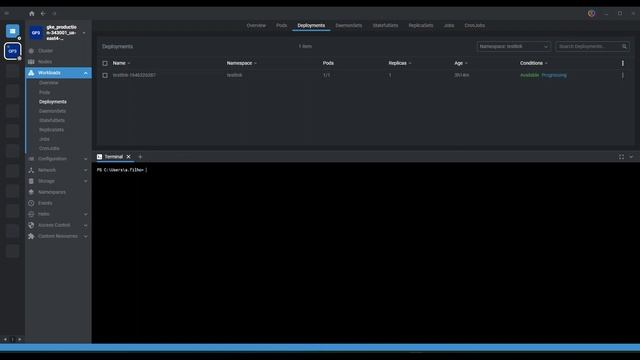Switch to the Replicasets tab
Image resolution: width=640 pixels, height=360 pixels.
[421, 25]
